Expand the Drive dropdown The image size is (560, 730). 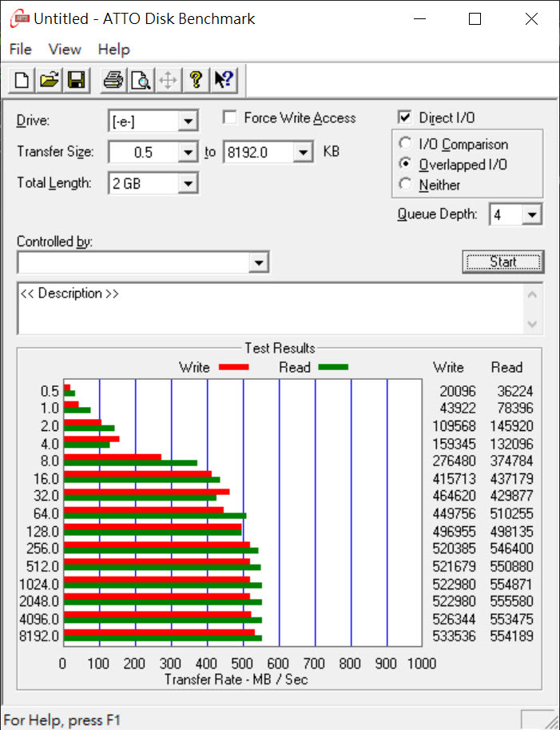tap(188, 122)
